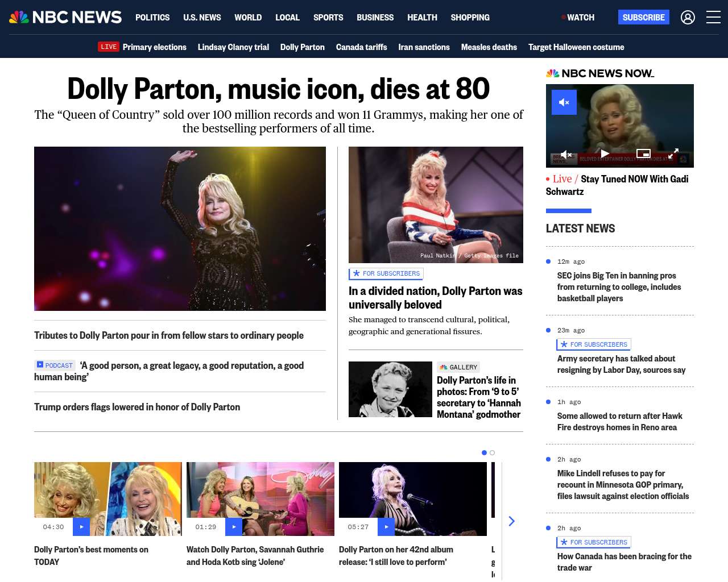The width and height of the screenshot is (728, 582).
Task: Open the 'Jolene' video with Savannah Guthrie
Action: pos(255,556)
